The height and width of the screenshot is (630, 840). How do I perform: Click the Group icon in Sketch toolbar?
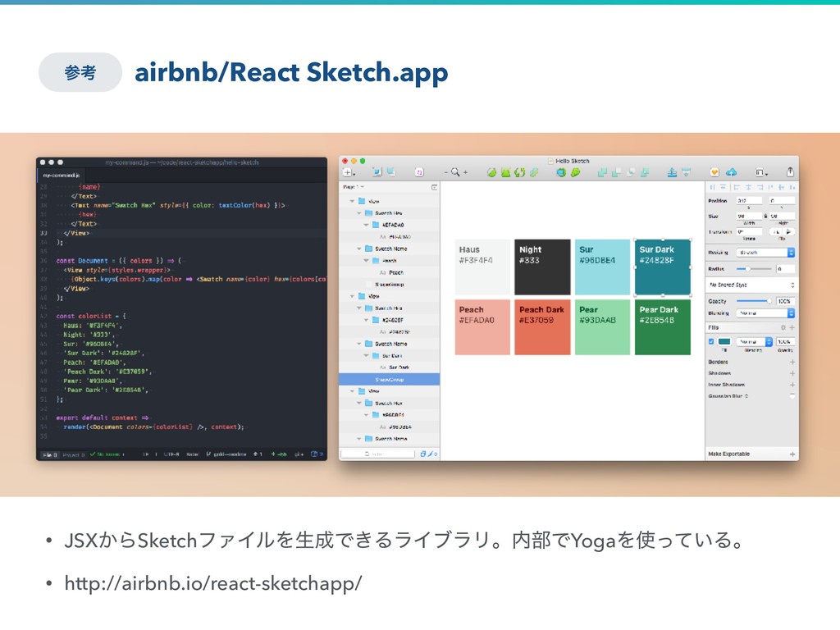(377, 172)
